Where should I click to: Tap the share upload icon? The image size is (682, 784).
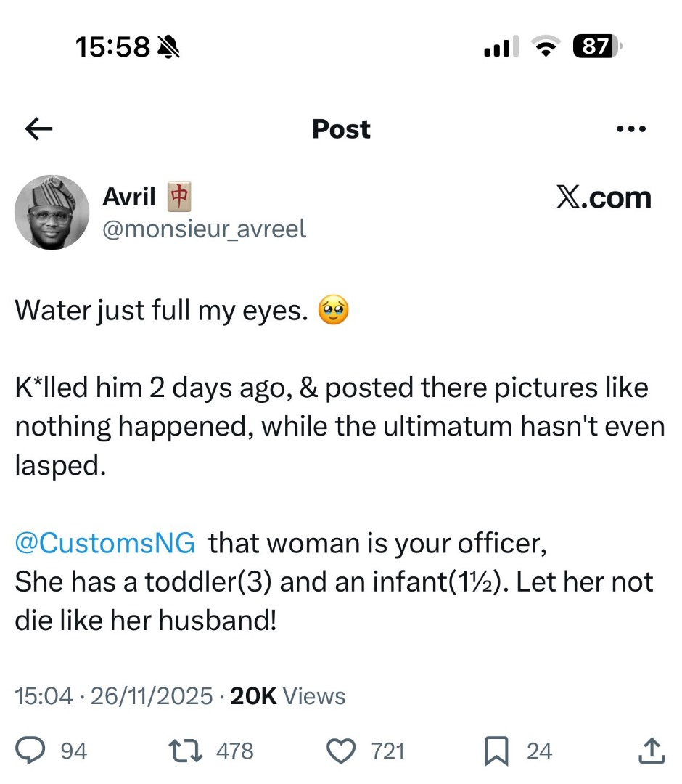[650, 751]
